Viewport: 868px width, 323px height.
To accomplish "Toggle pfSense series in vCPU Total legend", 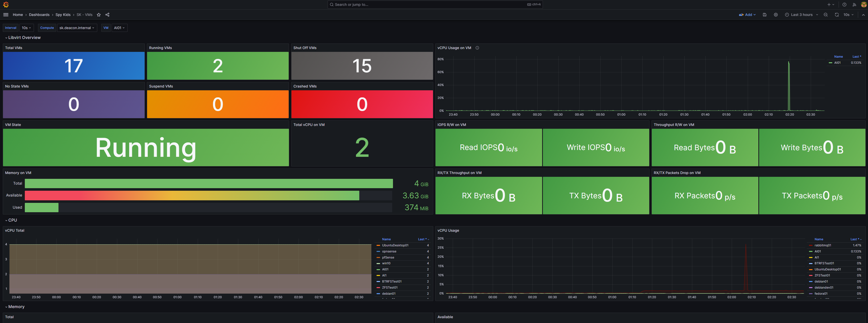I will pyautogui.click(x=388, y=257).
